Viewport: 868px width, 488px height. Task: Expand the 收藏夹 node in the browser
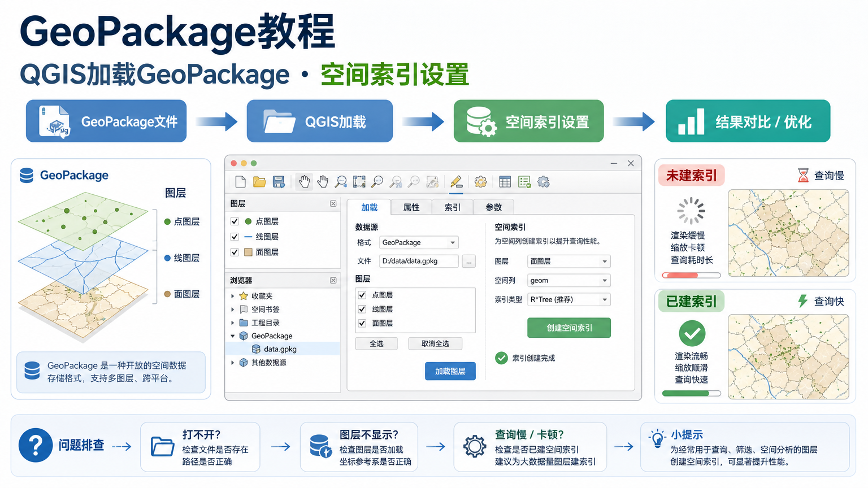(x=232, y=296)
